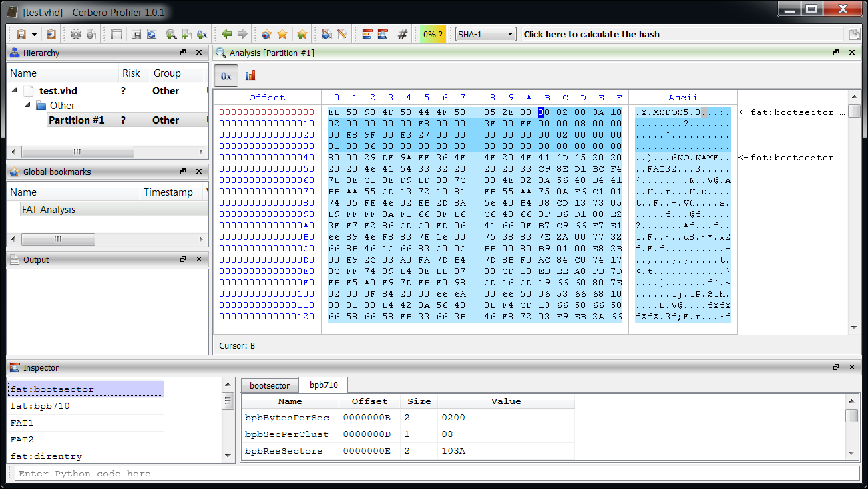Click the star-with-green-plus bookmark icon
The width and height of the screenshot is (868, 489).
(302, 34)
